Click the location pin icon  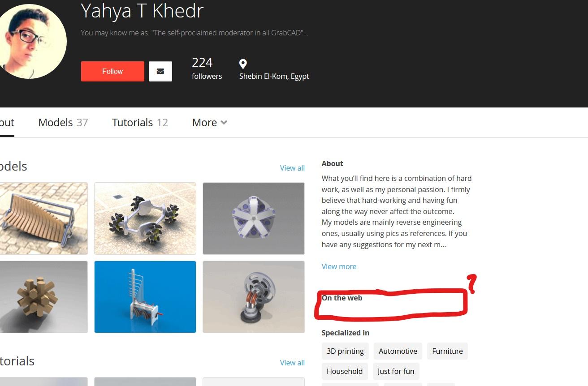point(243,64)
